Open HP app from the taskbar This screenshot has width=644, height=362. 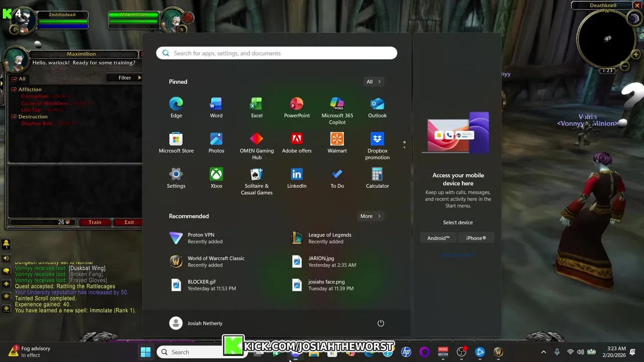(x=406, y=352)
